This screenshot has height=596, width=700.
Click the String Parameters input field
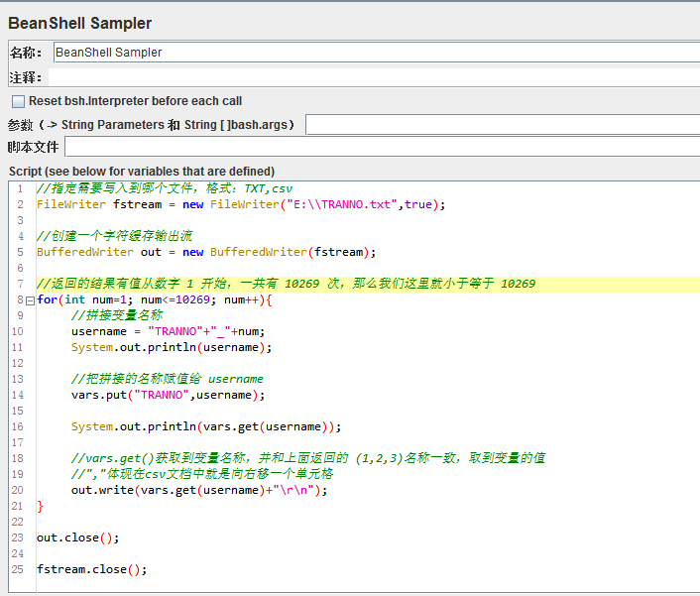503,125
